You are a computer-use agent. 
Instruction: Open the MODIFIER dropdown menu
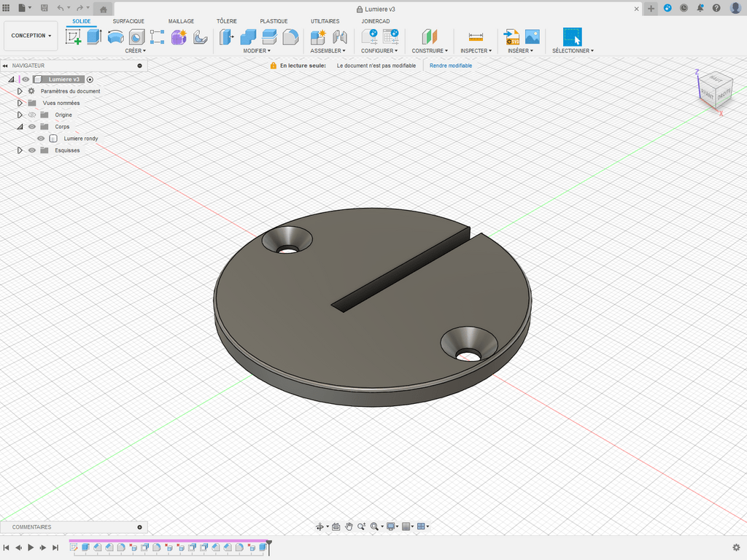tap(257, 50)
